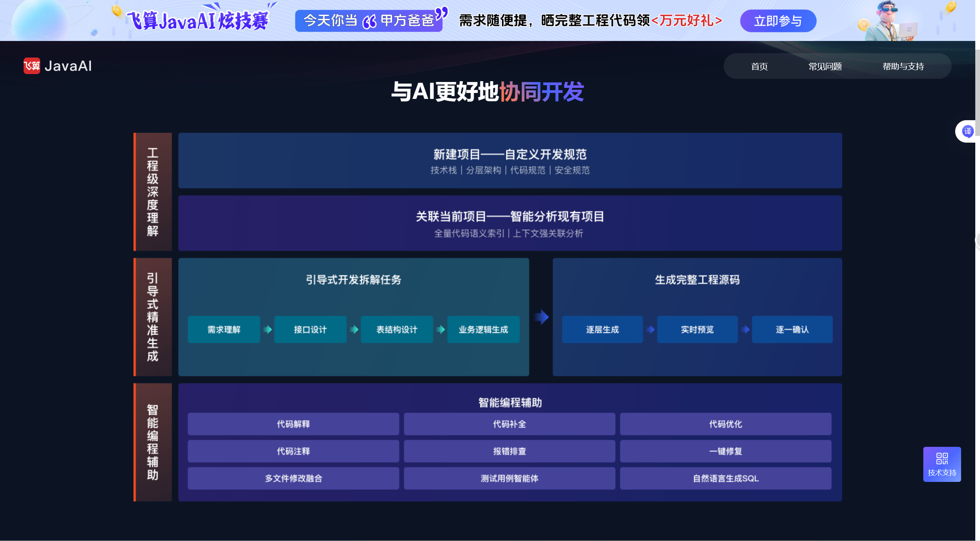The width and height of the screenshot is (980, 541).
Task: Click the 需求理解 step
Action: 224,329
